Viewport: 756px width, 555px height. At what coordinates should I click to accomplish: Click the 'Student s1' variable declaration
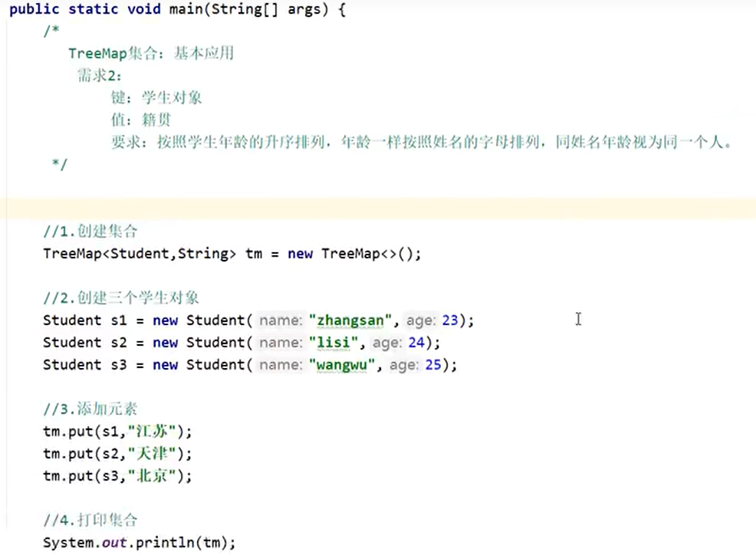[84, 320]
